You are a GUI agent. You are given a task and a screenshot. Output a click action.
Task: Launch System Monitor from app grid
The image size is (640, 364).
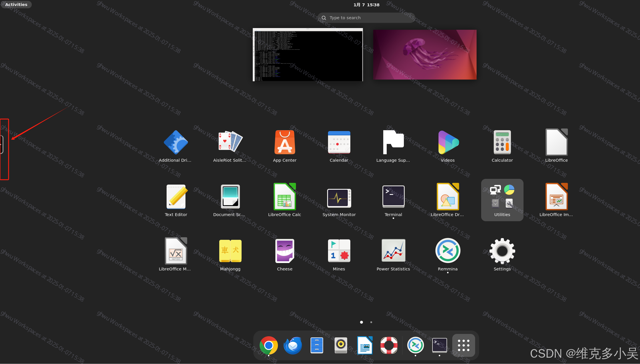pos(339,198)
